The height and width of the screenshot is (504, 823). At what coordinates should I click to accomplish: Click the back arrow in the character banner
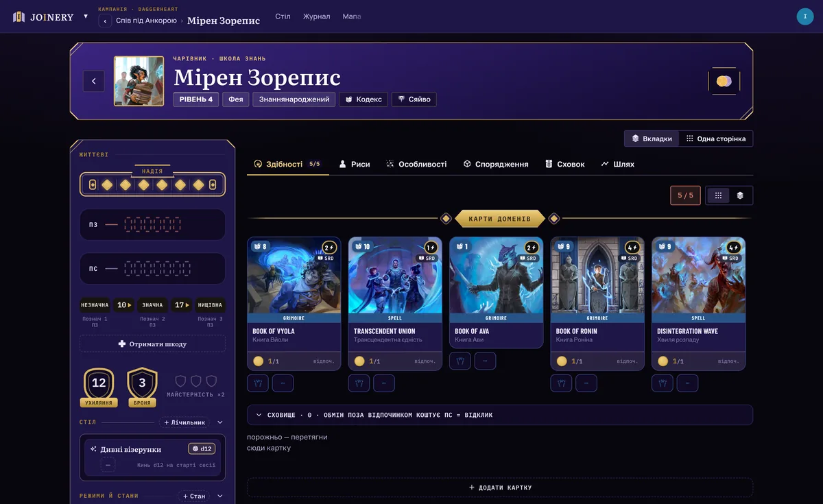(x=94, y=81)
